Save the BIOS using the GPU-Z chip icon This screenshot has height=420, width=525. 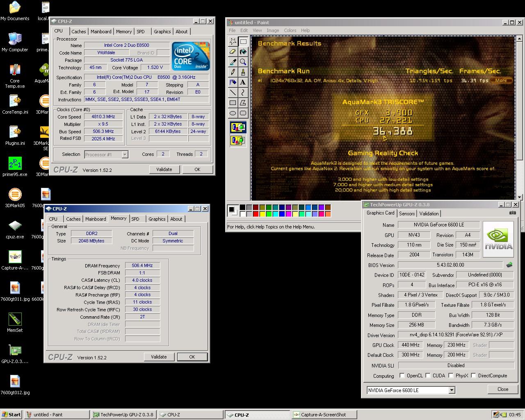coord(509,265)
